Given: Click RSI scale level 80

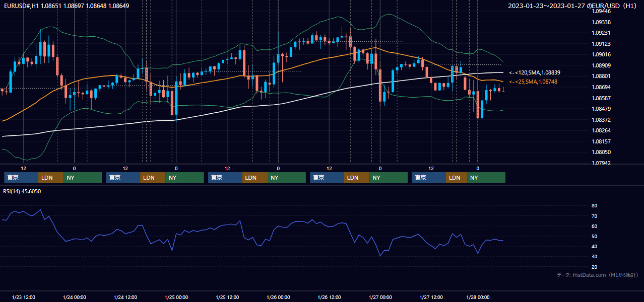Looking at the screenshot, I should tap(594, 206).
